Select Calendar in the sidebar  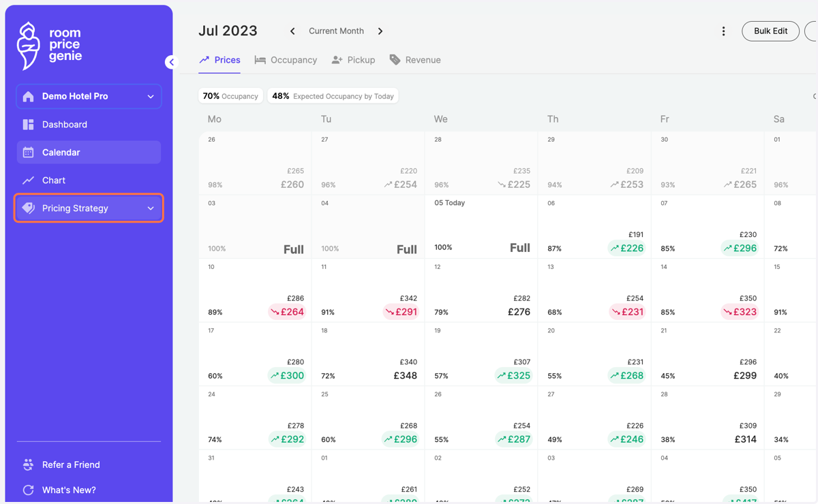click(x=89, y=153)
